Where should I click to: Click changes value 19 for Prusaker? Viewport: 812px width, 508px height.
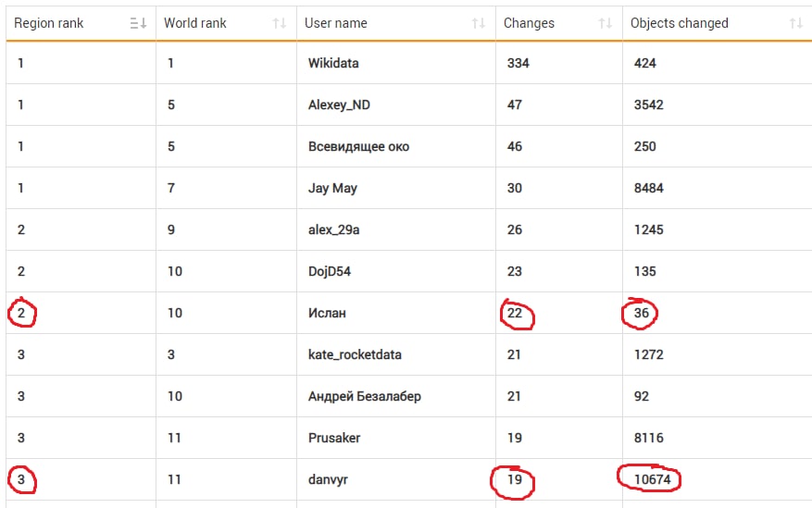click(514, 439)
